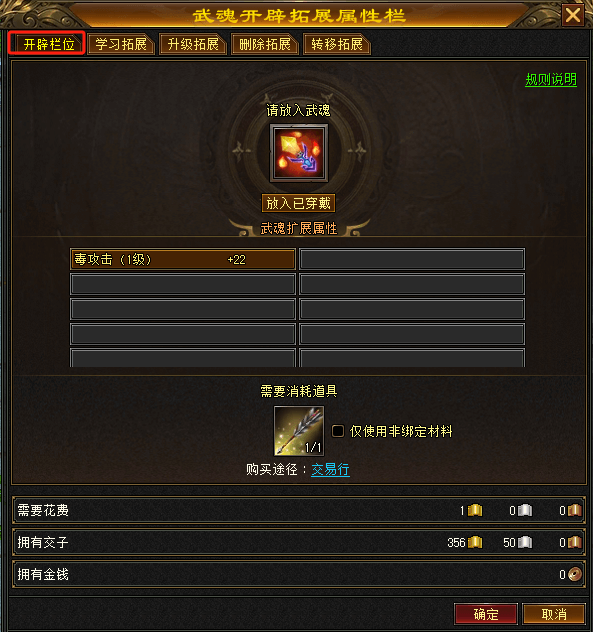This screenshot has height=632, width=593.
Task: Click gold ingot icon in 需要花费 row
Action: tap(475, 510)
